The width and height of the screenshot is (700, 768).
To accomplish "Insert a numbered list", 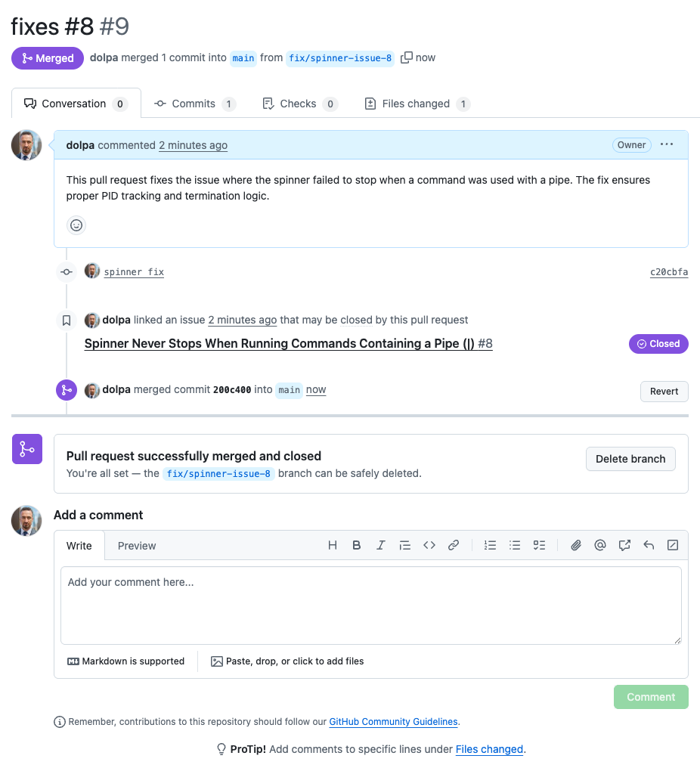I will (x=491, y=545).
